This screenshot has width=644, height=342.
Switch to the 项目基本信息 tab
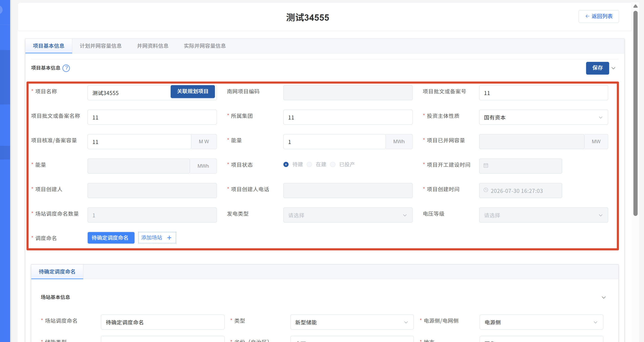click(x=48, y=46)
